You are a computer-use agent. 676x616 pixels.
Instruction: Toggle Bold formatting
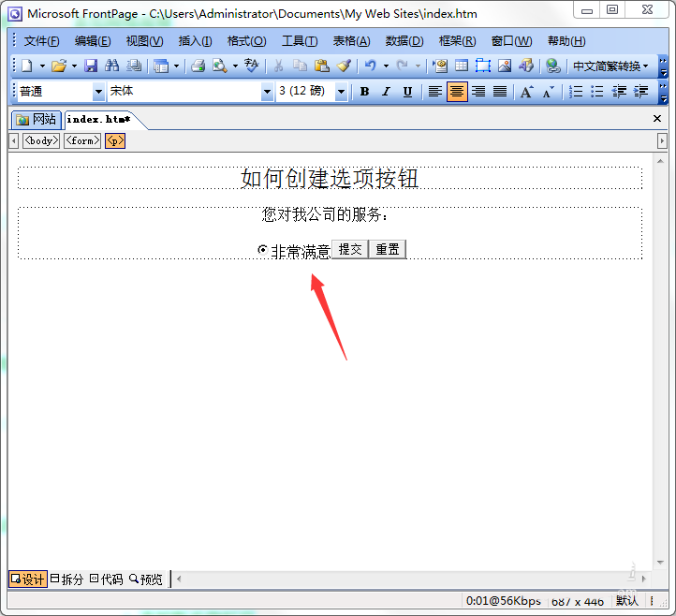point(365,92)
